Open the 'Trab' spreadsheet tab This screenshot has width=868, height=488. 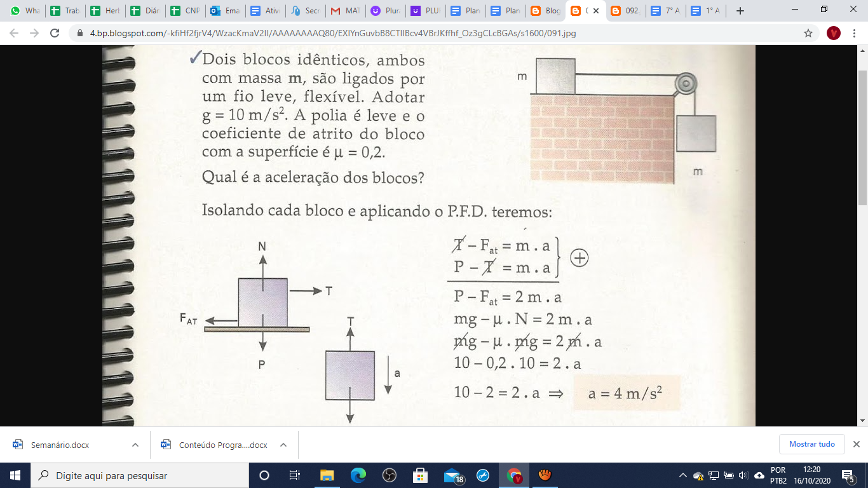click(64, 11)
